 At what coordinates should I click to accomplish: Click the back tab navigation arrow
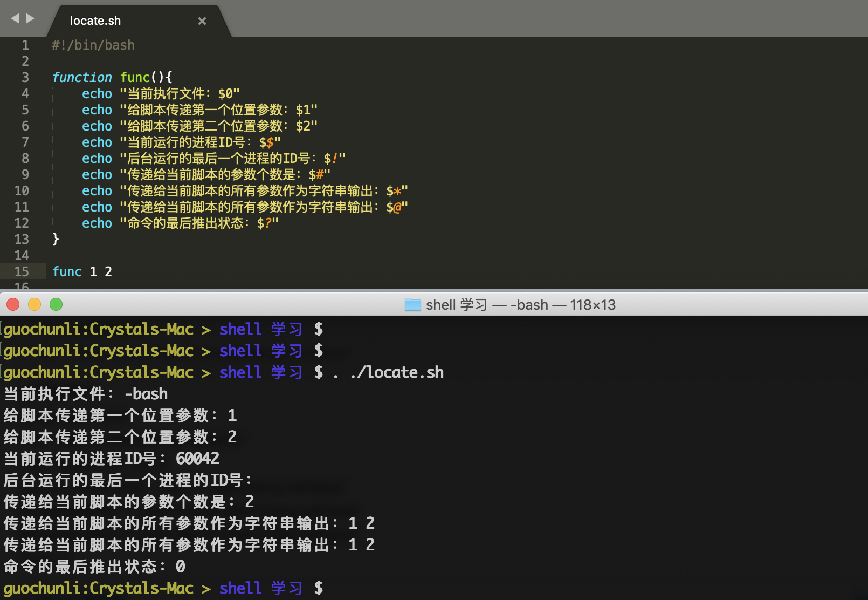point(15,19)
